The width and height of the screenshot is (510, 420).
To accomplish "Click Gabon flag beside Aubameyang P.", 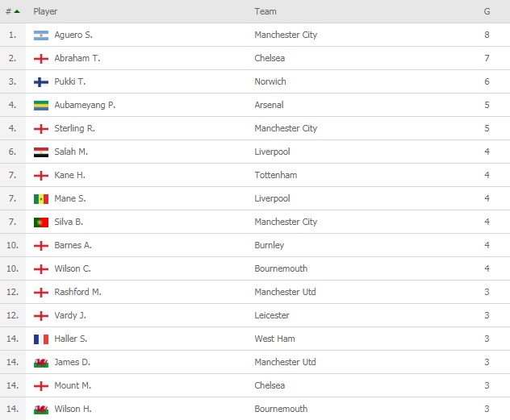I will click(x=41, y=106).
